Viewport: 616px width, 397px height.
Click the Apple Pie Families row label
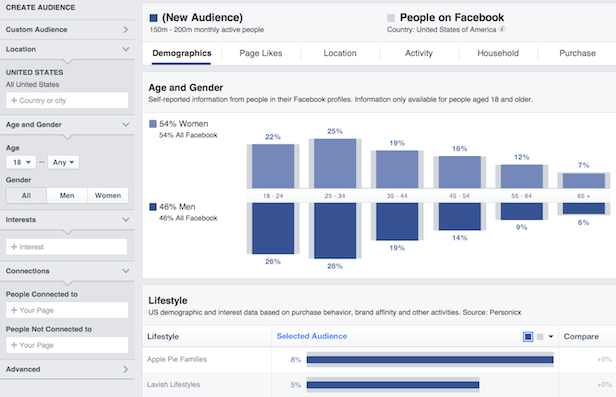pyautogui.click(x=177, y=359)
